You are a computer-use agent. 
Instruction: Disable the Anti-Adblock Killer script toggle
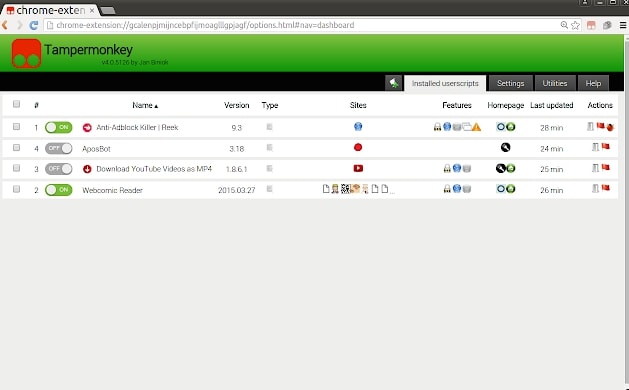59,127
